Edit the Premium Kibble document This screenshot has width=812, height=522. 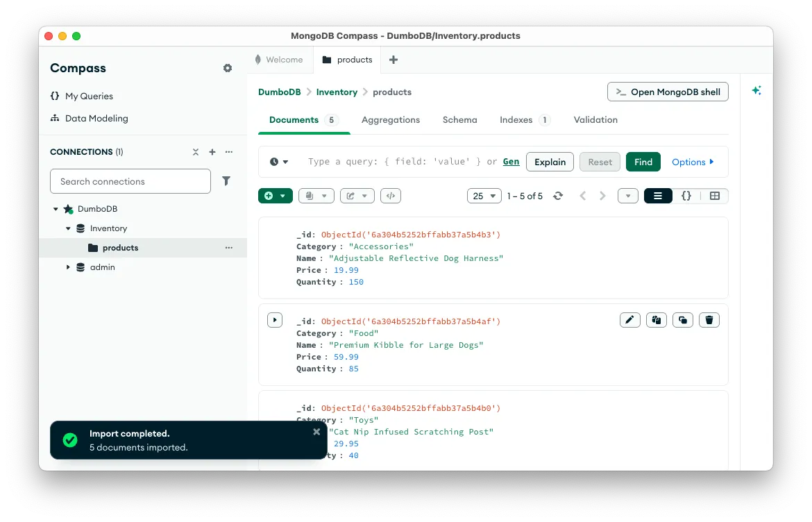[629, 321]
